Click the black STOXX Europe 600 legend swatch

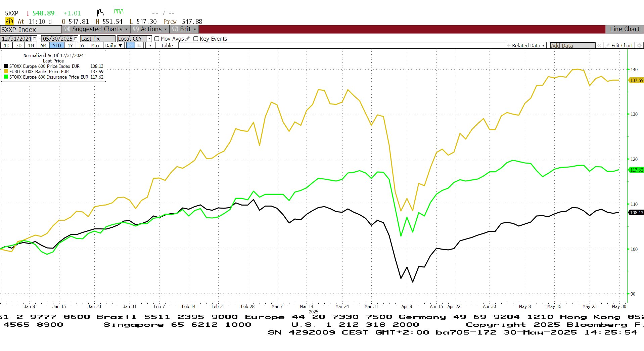pyautogui.click(x=6, y=66)
